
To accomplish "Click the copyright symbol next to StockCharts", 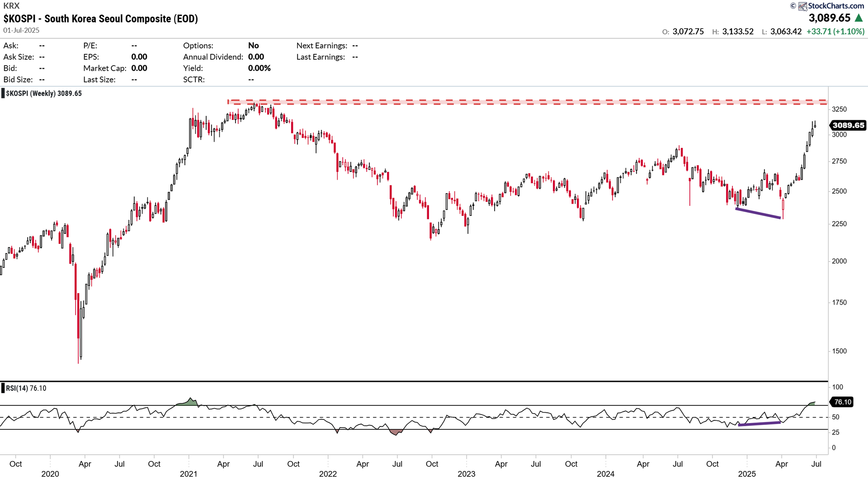I will 793,6.
